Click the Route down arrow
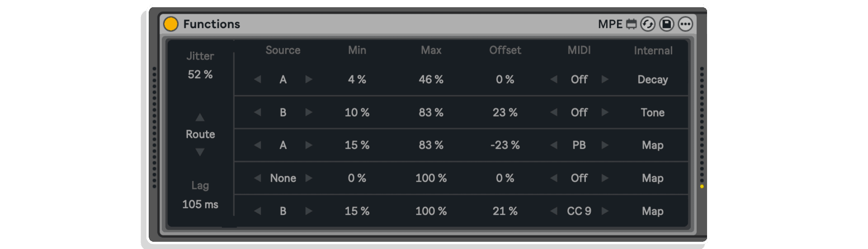868x249 pixels. [x=200, y=152]
